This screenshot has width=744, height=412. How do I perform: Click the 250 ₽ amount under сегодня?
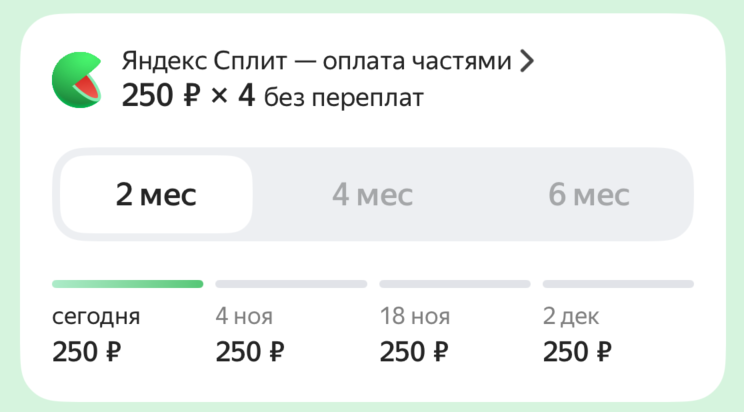(86, 352)
